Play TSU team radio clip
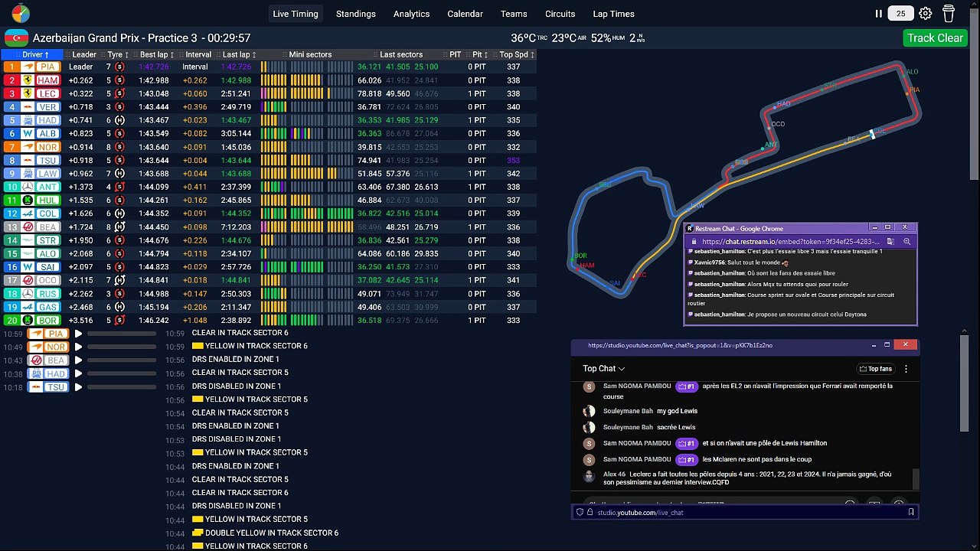This screenshot has width=980, height=551. 78,387
